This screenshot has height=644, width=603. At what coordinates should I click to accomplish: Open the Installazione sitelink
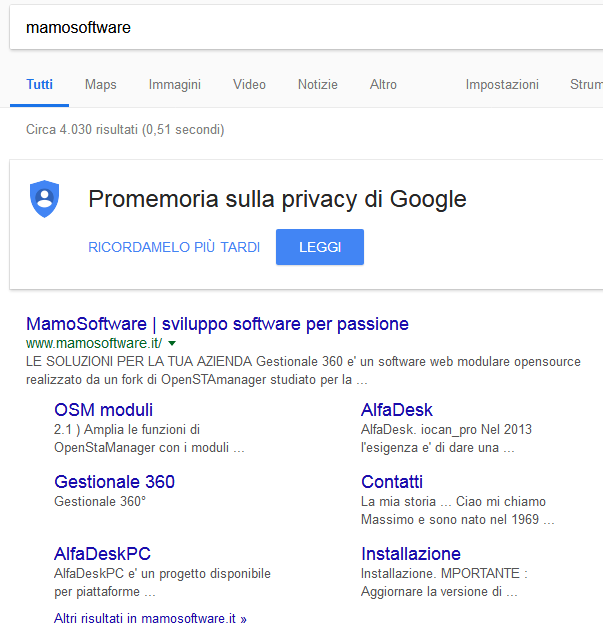coord(411,554)
